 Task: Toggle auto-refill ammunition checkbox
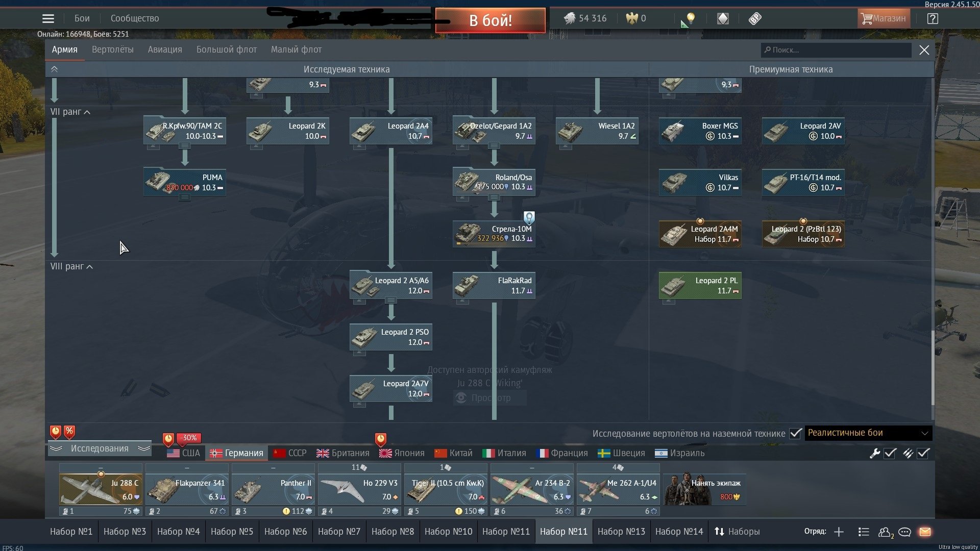(923, 453)
